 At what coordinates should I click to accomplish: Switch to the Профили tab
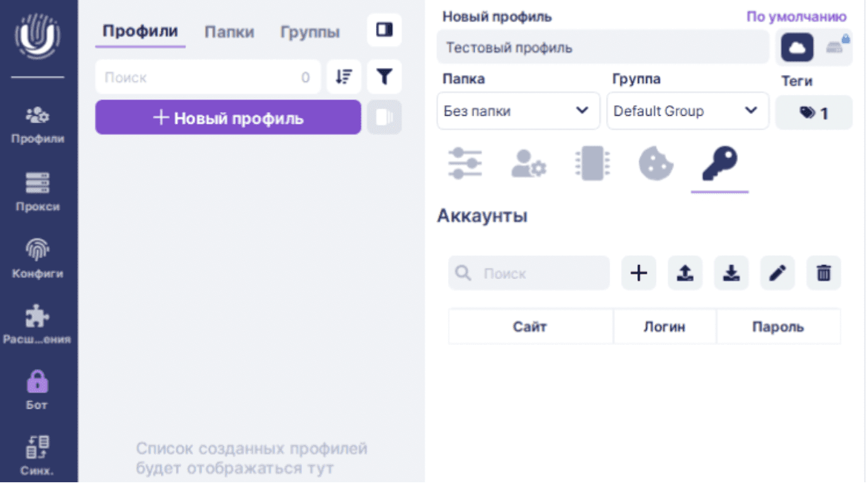140,31
